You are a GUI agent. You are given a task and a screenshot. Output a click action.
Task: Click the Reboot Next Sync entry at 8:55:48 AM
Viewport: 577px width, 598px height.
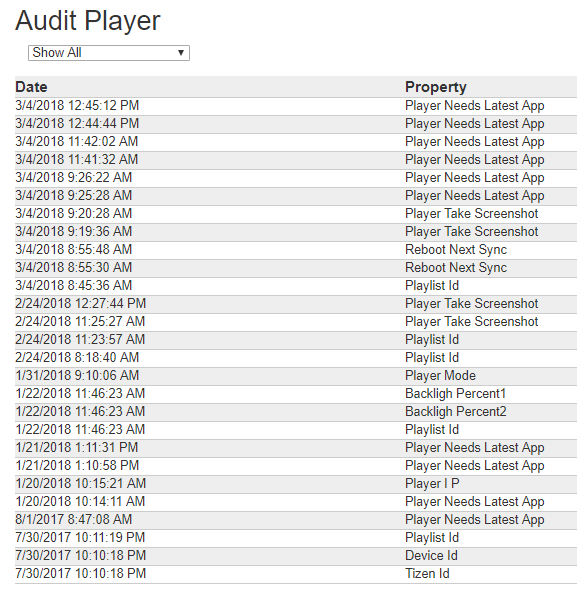click(456, 249)
